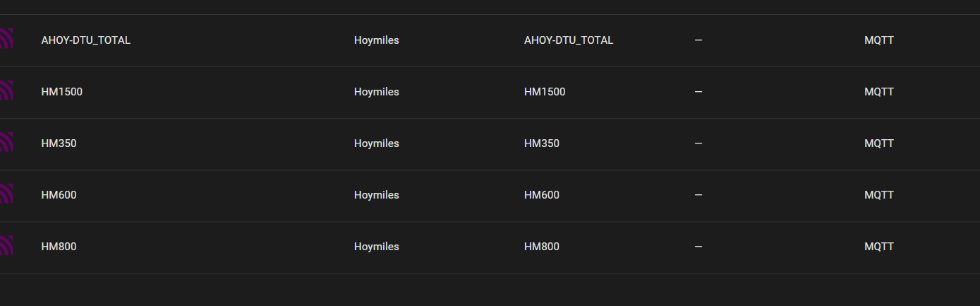980x306 pixels.
Task: Click MQTT integration in the AHOY-DTU_TOTAL row
Action: tap(879, 40)
